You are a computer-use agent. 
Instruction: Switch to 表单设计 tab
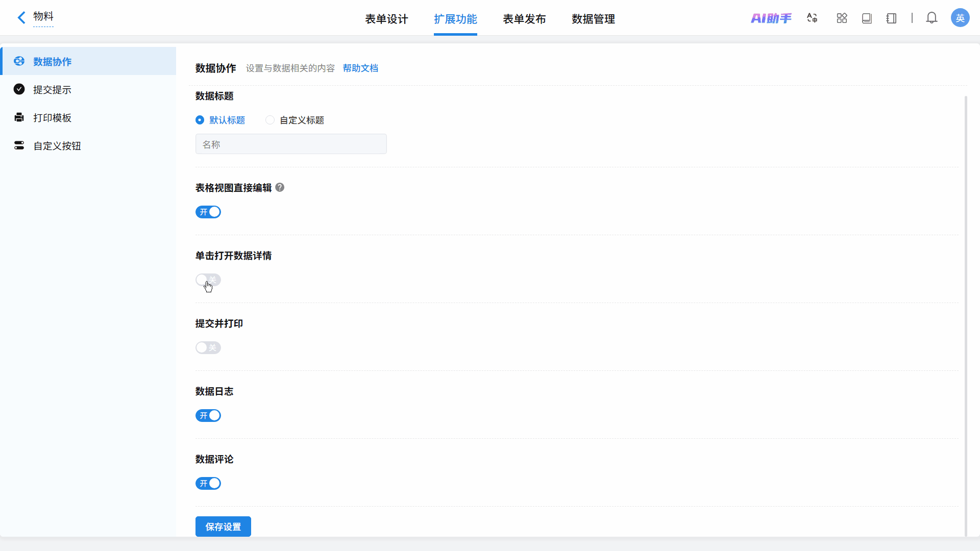click(386, 19)
